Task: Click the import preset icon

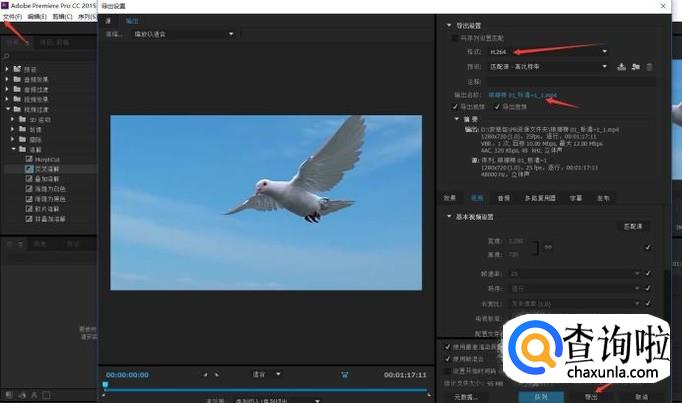Action: (x=635, y=67)
